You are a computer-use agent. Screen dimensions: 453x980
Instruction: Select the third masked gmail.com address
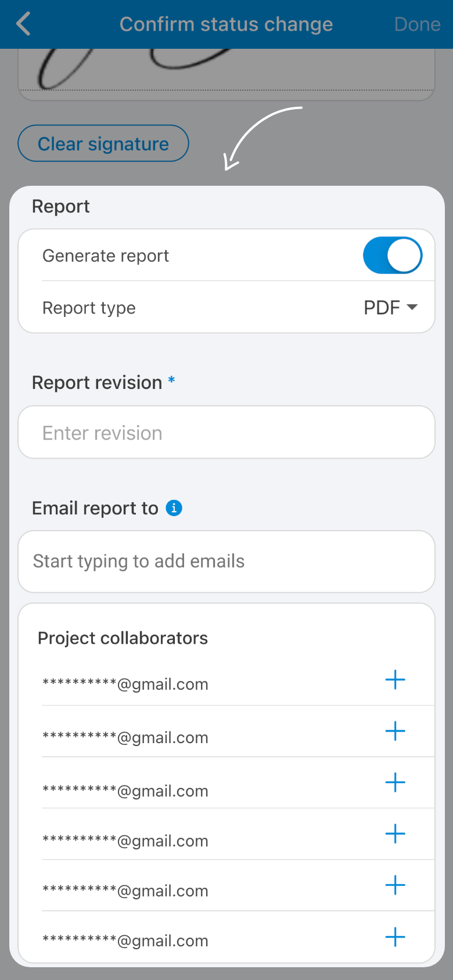click(125, 790)
